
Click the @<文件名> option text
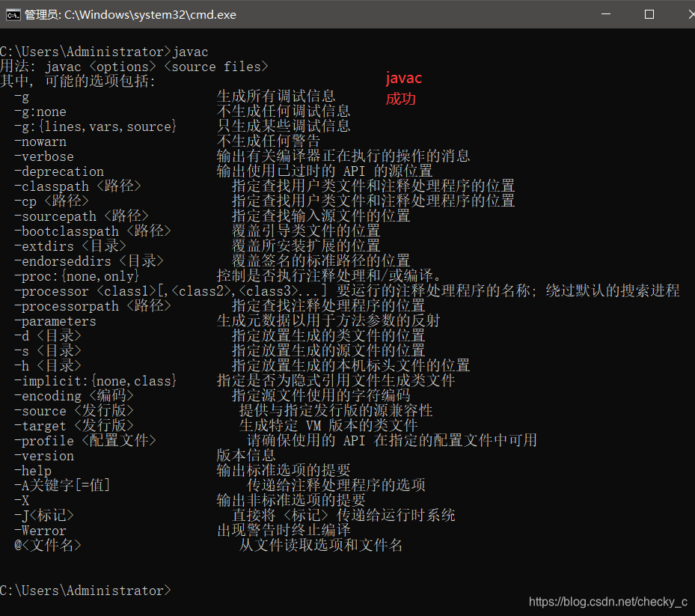click(48, 546)
